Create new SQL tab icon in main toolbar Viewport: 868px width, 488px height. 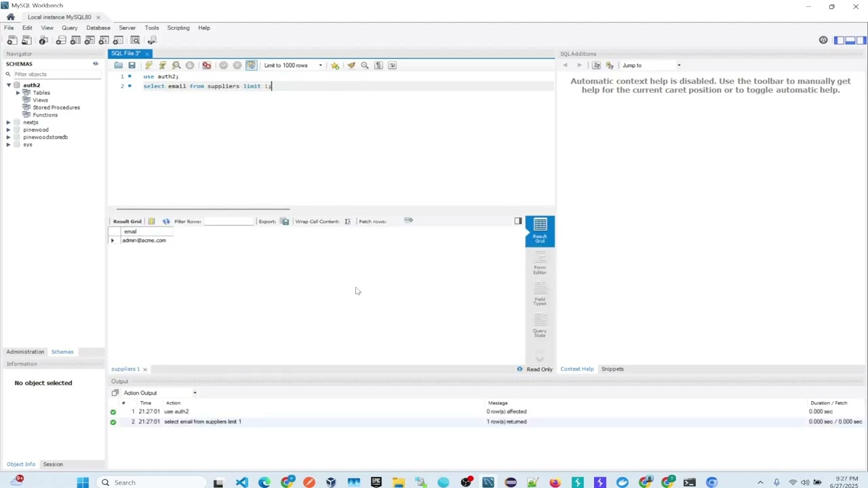click(x=12, y=41)
